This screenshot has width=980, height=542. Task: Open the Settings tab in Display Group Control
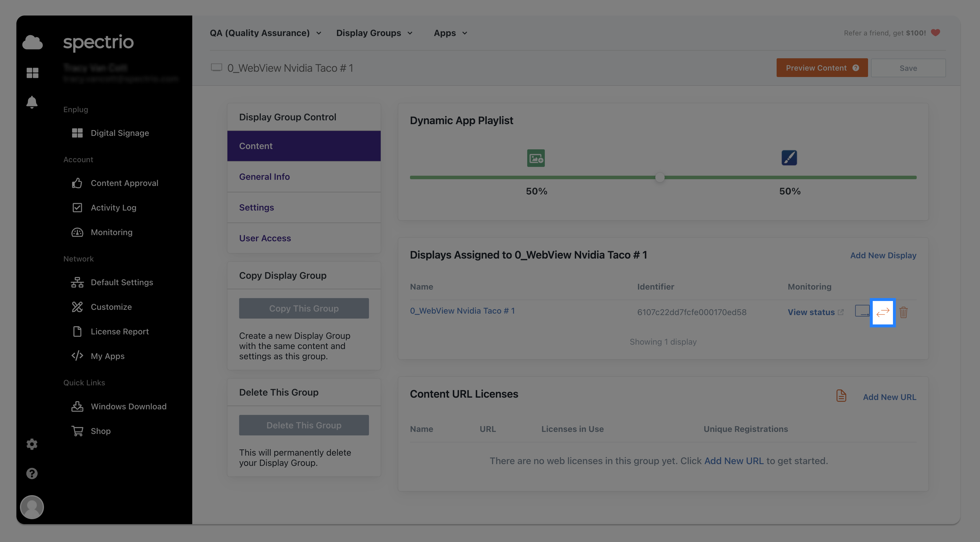coord(304,208)
